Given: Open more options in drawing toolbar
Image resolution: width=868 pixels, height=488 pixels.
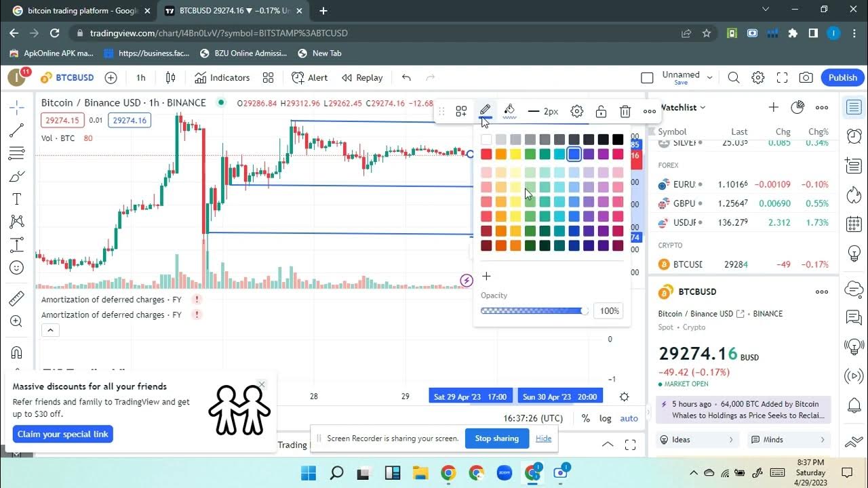Looking at the screenshot, I should tap(650, 111).
